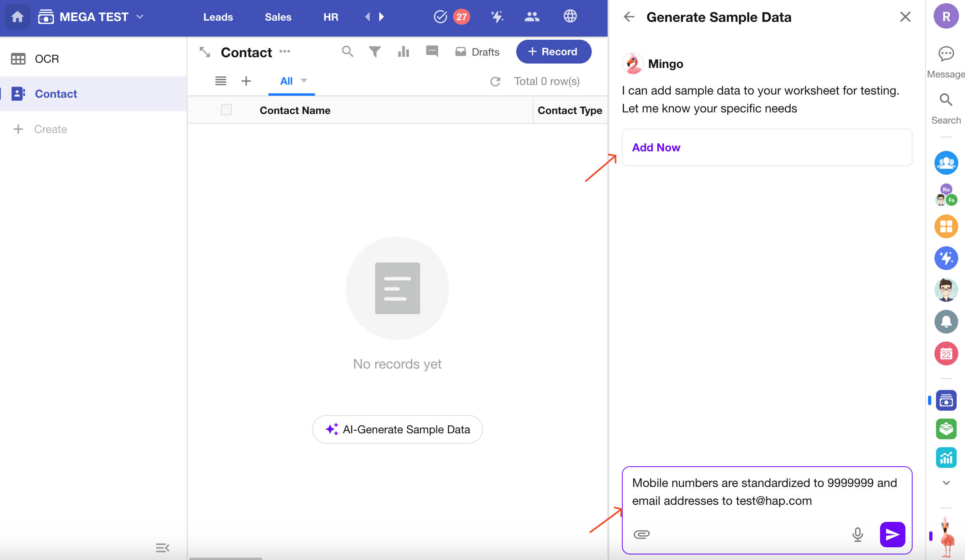Open the statistics bar chart icon

(x=403, y=52)
